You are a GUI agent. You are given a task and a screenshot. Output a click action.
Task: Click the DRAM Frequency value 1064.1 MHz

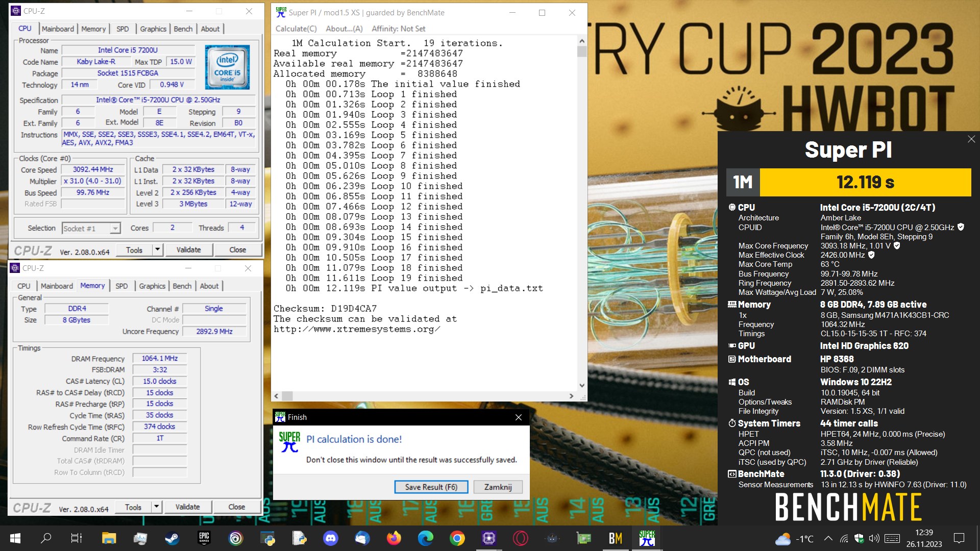coord(160,358)
